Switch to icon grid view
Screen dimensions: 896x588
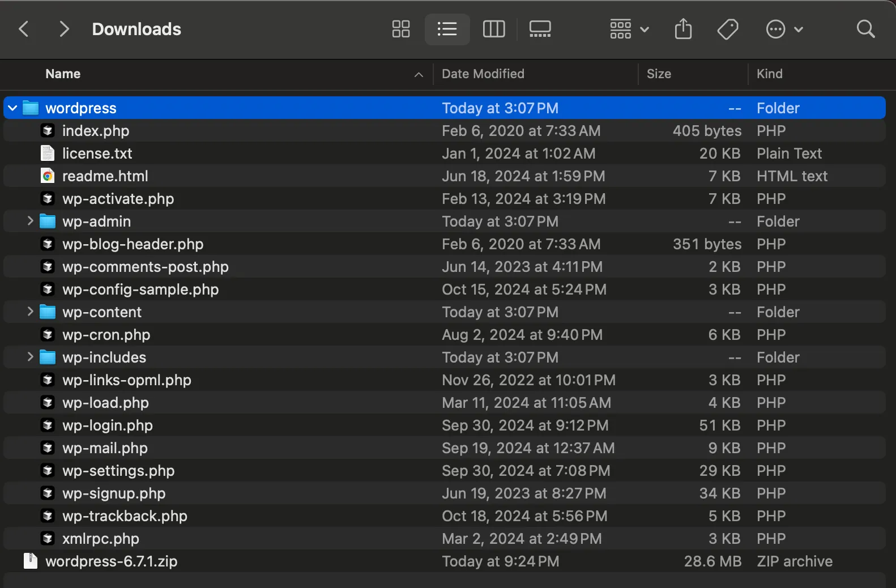(x=401, y=29)
